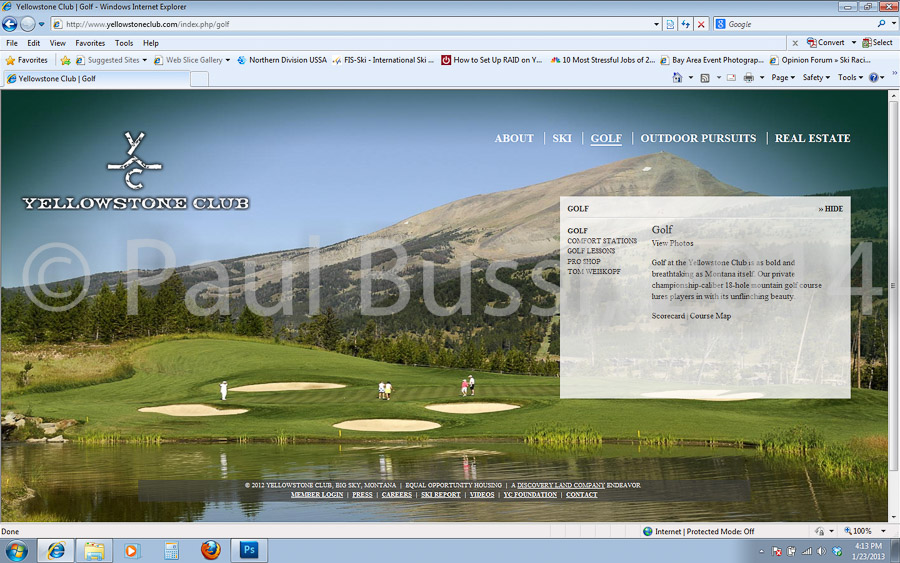Select the Yellowstone Club | Golf tab
Viewport: 900px width, 563px height.
click(x=96, y=79)
